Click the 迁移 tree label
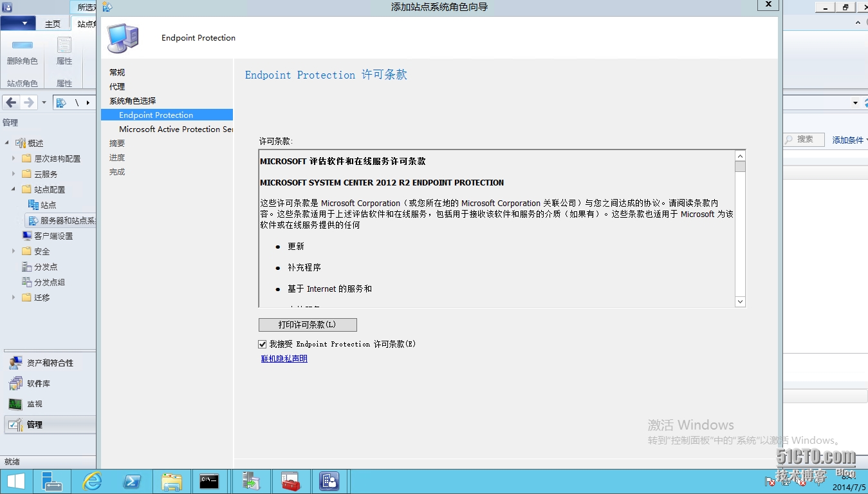This screenshot has height=494, width=868. tap(42, 298)
